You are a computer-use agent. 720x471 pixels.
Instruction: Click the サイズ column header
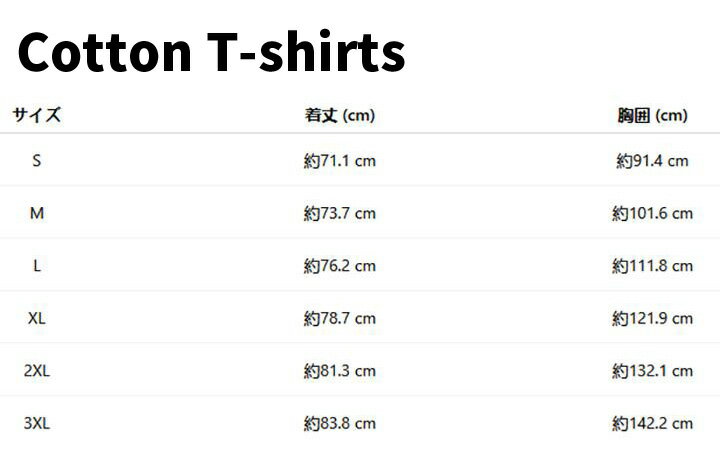tap(37, 115)
